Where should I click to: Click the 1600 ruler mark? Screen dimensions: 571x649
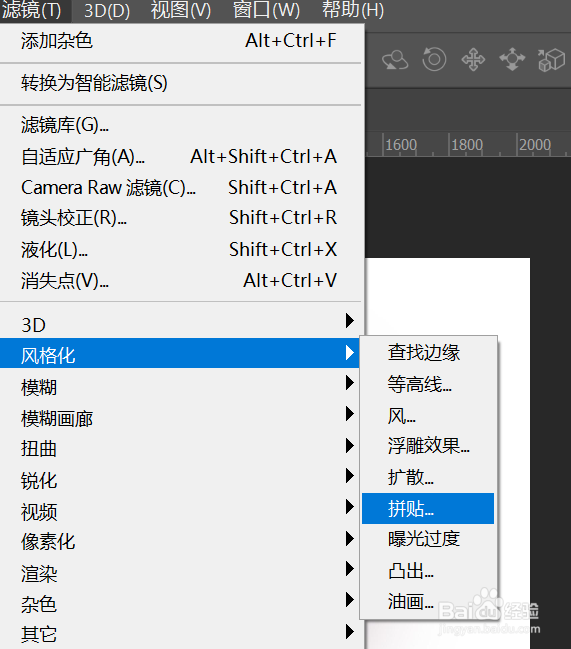coord(401,145)
